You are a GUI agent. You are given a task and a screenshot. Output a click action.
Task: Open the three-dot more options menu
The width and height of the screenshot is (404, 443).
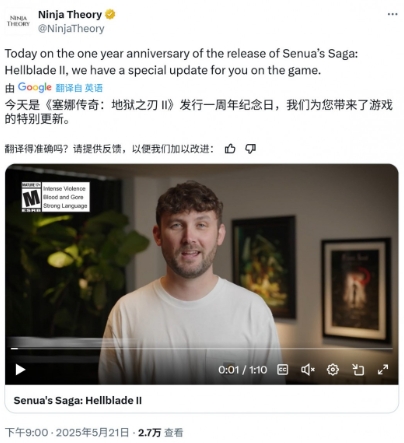pos(392,14)
